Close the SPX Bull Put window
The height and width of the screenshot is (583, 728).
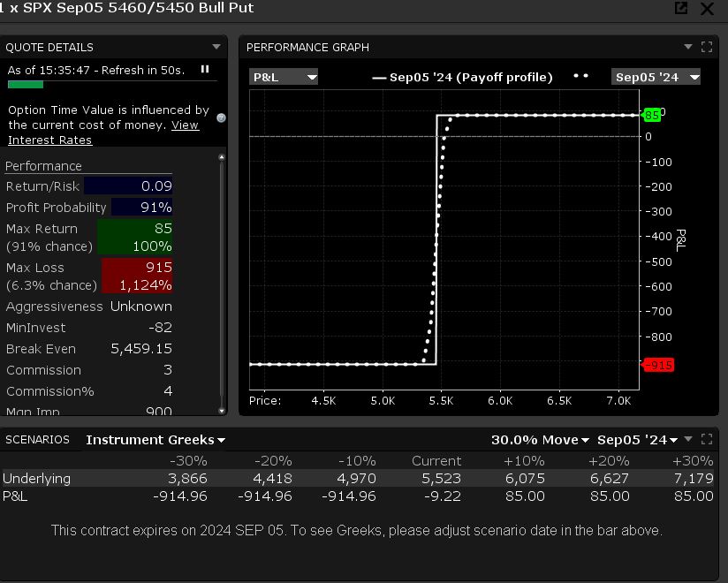pos(707,8)
